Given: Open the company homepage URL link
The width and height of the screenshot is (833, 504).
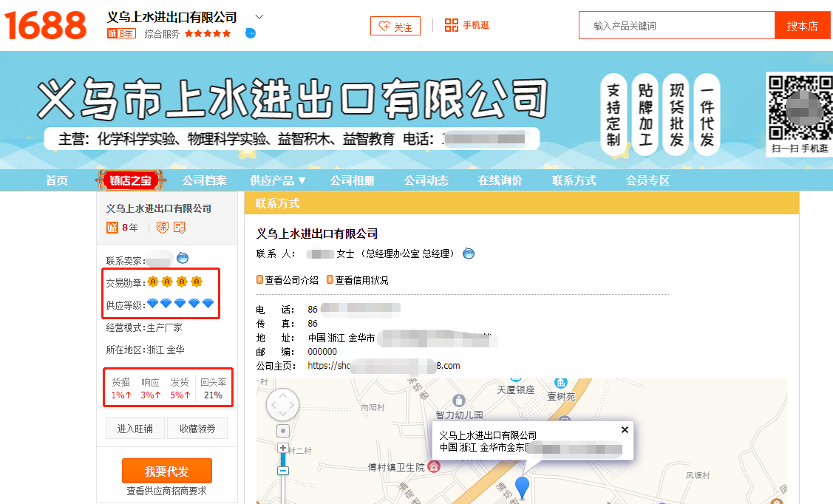Looking at the screenshot, I should (x=384, y=365).
